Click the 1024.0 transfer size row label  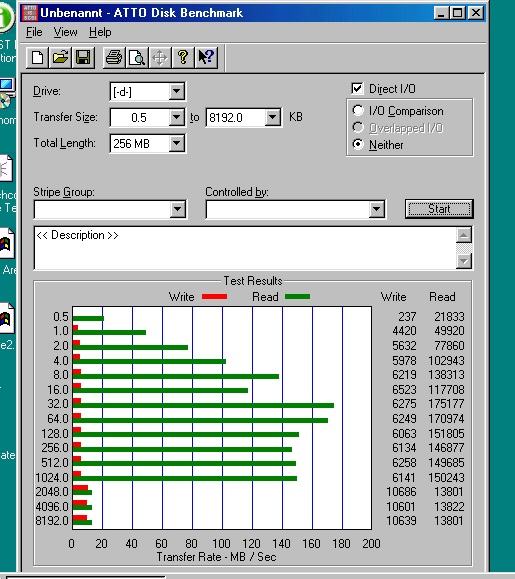pos(52,477)
